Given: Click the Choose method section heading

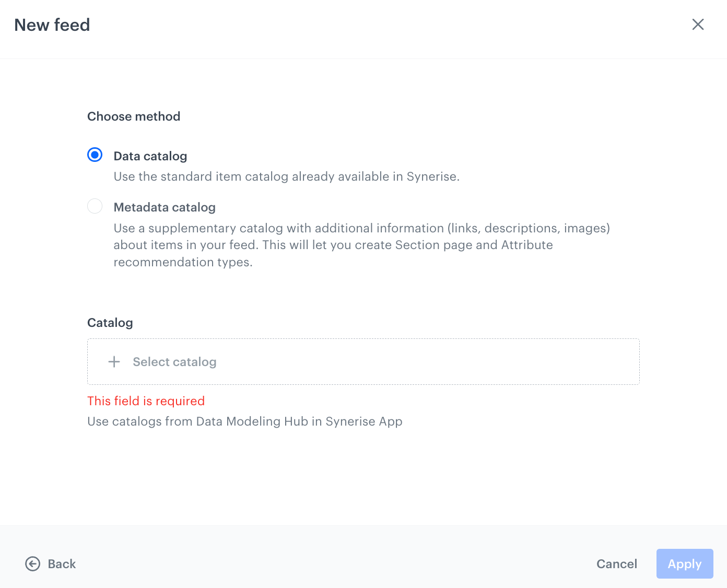Looking at the screenshot, I should 134,116.
